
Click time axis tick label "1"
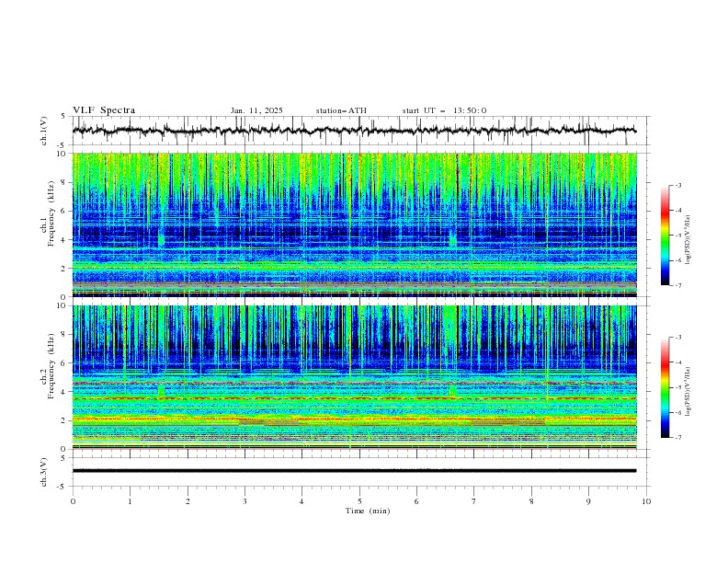tap(130, 501)
